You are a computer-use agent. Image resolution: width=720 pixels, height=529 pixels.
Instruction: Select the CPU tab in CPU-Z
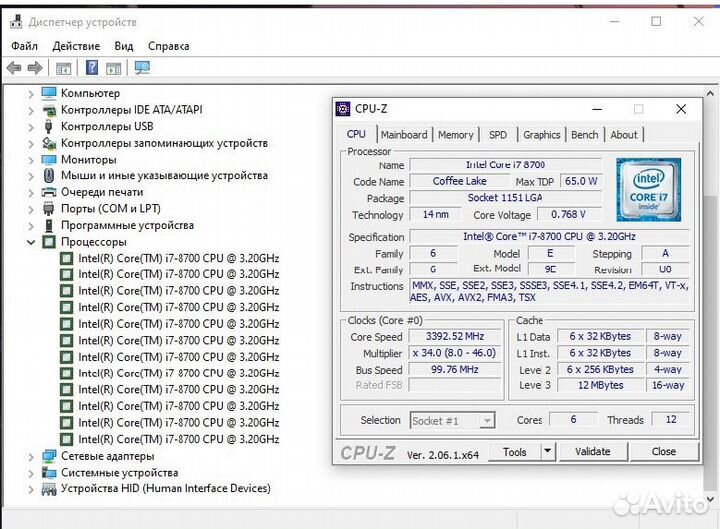356,134
